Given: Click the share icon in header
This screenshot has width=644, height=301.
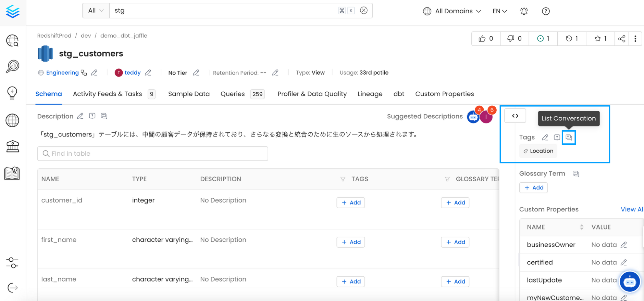Looking at the screenshot, I should [x=621, y=39].
